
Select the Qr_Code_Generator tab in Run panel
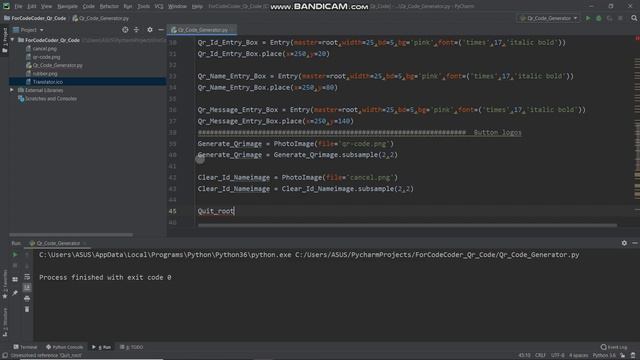(58, 243)
